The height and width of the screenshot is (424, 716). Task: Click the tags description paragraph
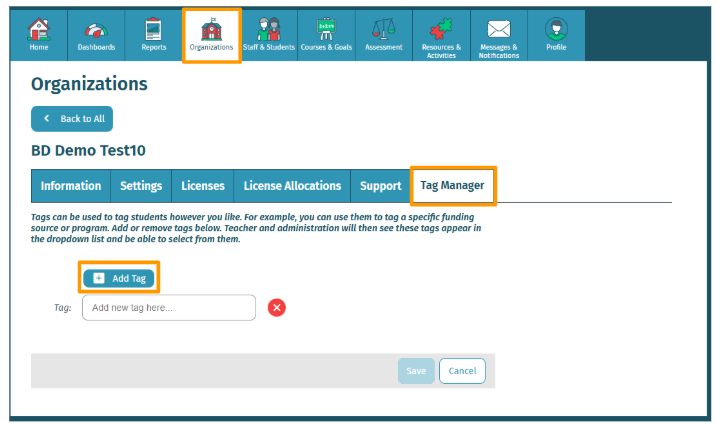coord(256,228)
